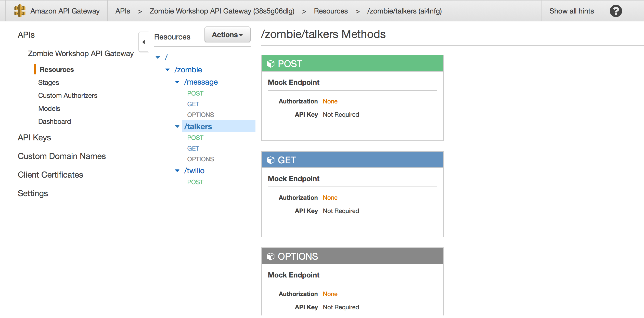Screen dimensions: 644x318
Task: Expand the /message resource tree item
Action: [177, 82]
